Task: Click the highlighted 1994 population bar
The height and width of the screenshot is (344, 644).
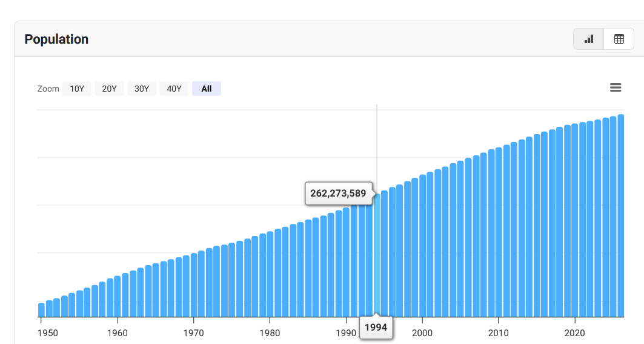Action: pos(377,255)
